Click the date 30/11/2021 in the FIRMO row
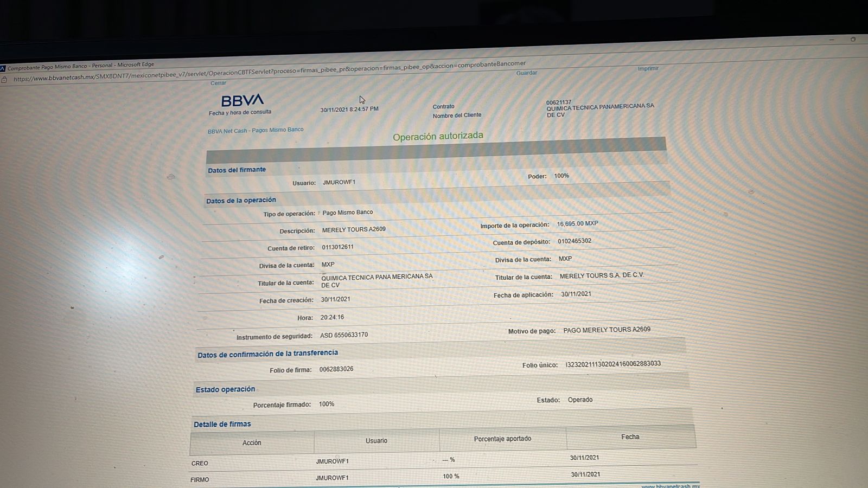 click(x=585, y=474)
